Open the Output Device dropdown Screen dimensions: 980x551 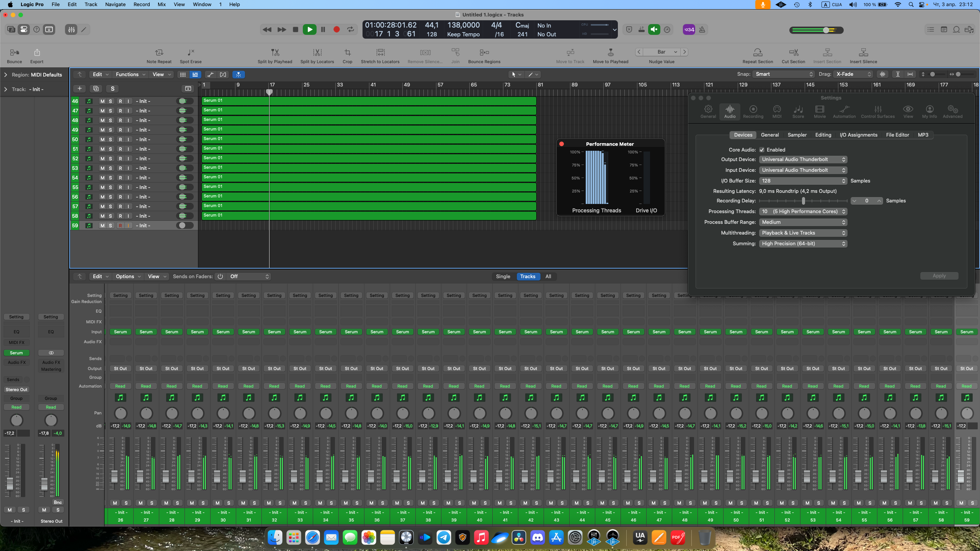(803, 160)
